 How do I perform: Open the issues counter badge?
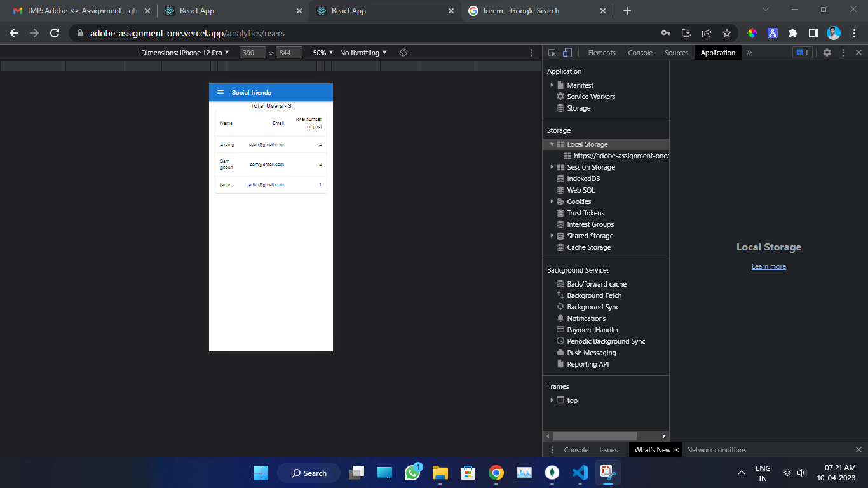pyautogui.click(x=803, y=53)
